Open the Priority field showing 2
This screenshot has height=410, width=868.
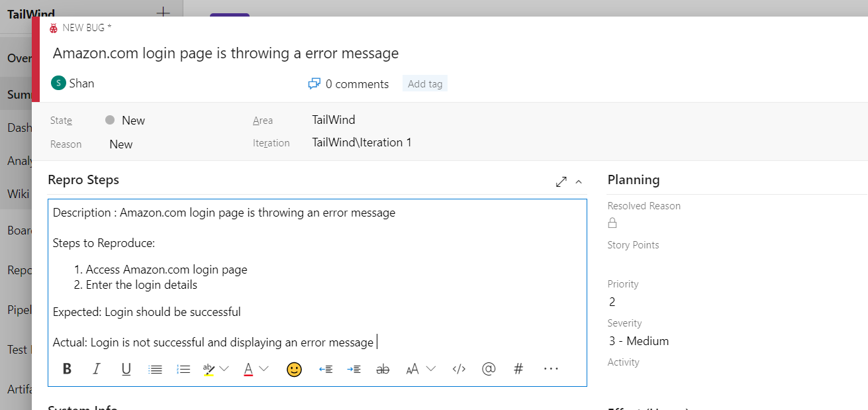[612, 302]
